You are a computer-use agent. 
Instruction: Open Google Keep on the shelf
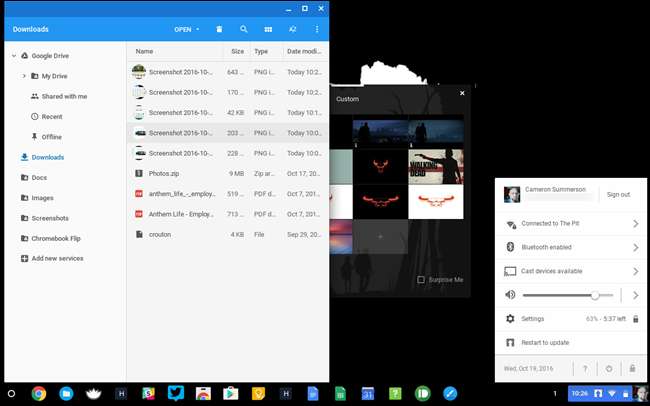(258, 394)
